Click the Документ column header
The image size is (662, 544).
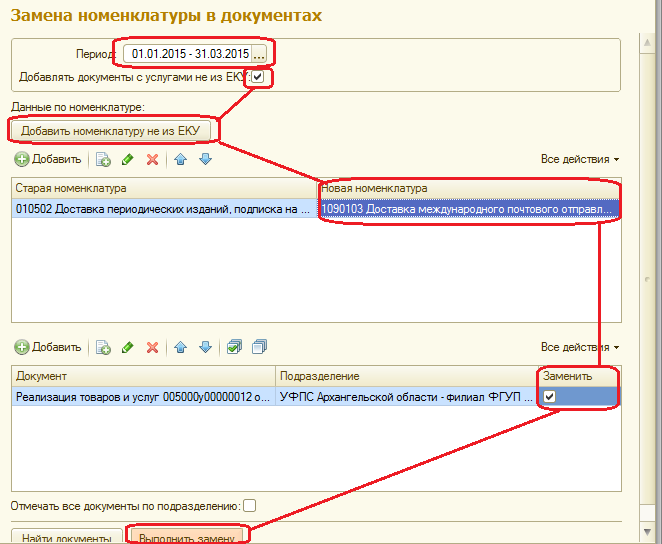[144, 376]
